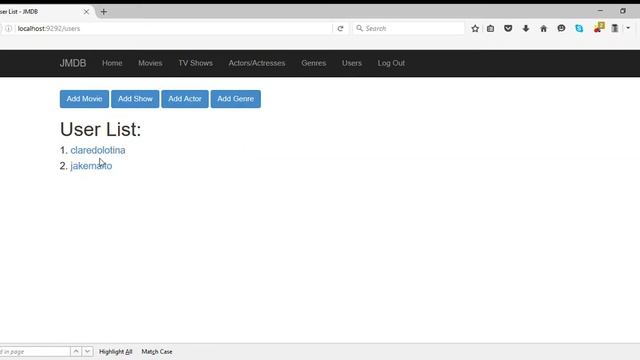Open the downloads arrow icon
Viewport: 640px width, 360px height.
click(x=526, y=29)
